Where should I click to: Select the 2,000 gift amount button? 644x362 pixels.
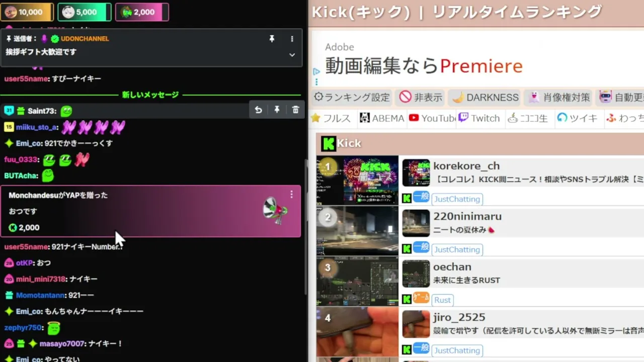[142, 12]
